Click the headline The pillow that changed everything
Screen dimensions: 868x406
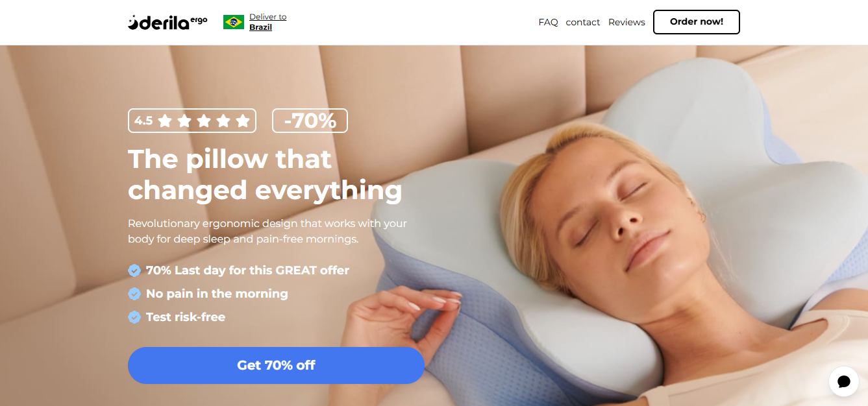265,174
